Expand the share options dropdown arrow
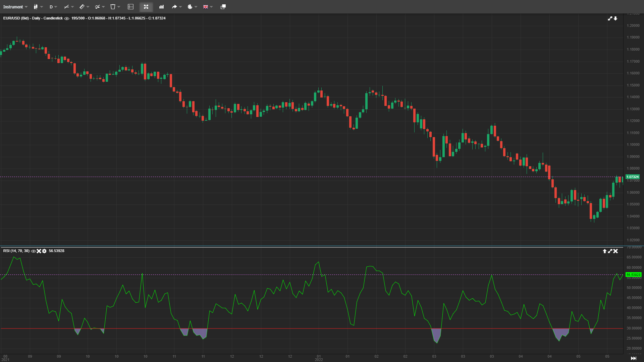 tap(180, 7)
